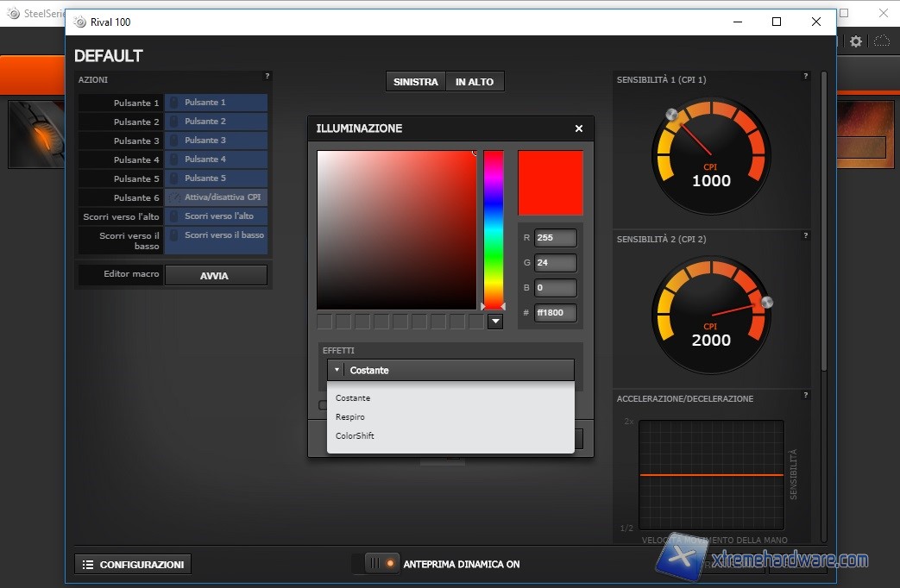The height and width of the screenshot is (588, 900).
Task: Close the Illuminazione dialog
Action: tap(579, 128)
